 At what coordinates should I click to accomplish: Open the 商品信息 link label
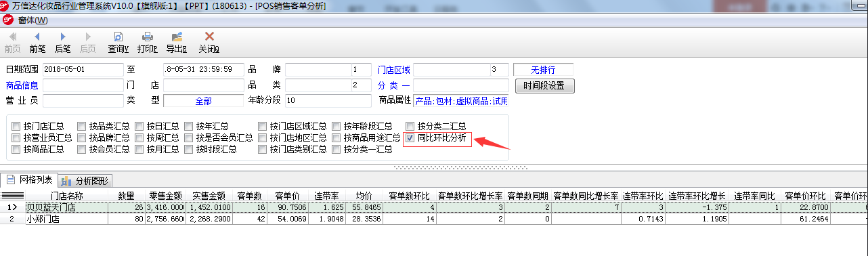[x=22, y=85]
